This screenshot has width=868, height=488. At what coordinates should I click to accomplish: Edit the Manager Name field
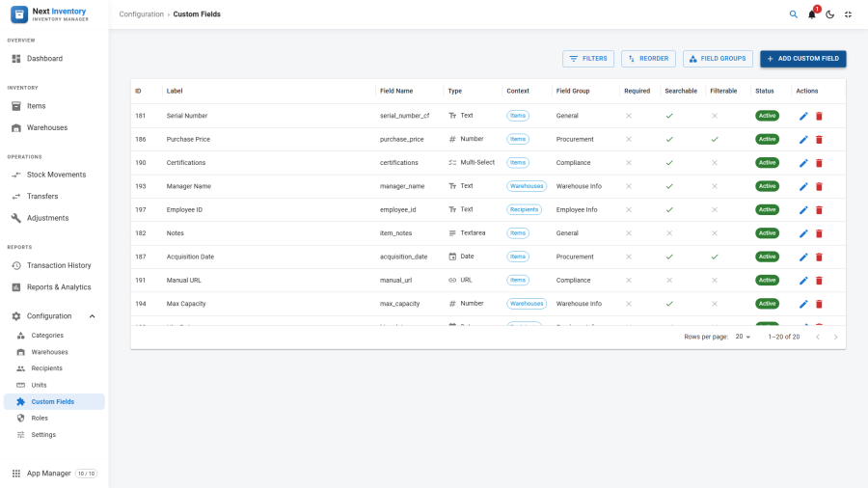click(803, 186)
